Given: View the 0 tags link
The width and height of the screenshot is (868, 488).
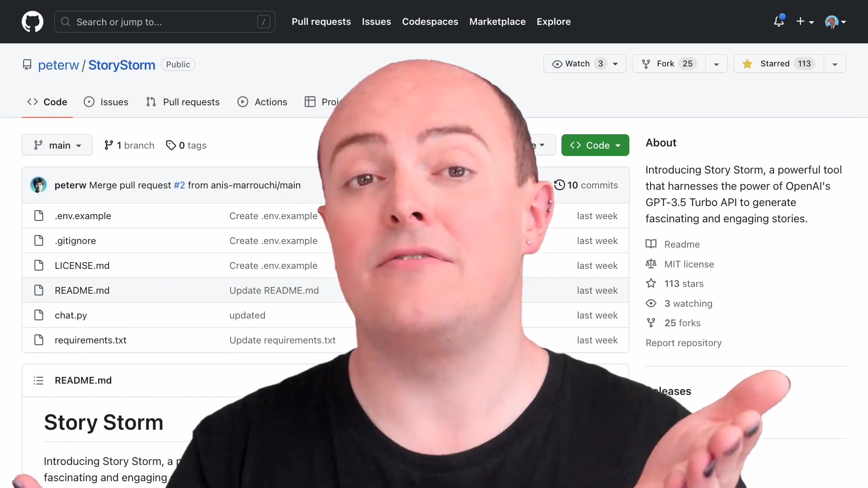Looking at the screenshot, I should 186,145.
